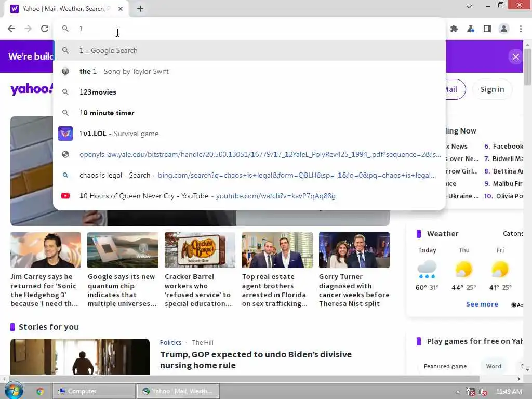Click the 11:49 AM taskbar clock

pyautogui.click(x=509, y=392)
